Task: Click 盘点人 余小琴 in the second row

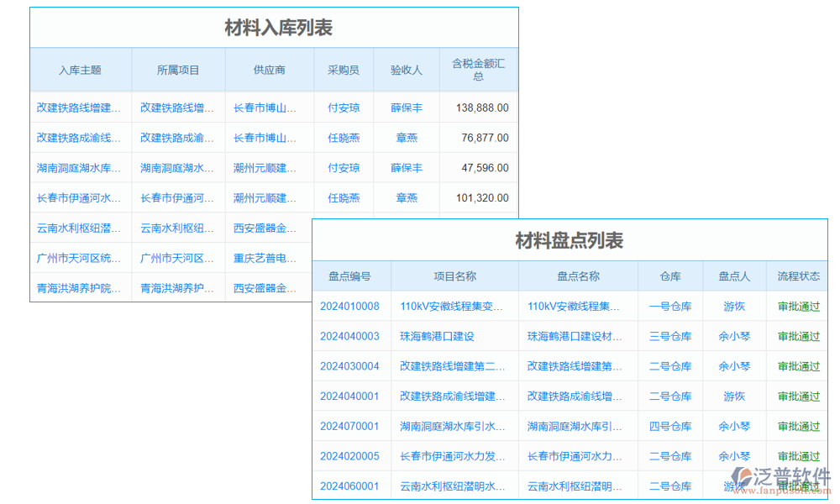Action: tap(733, 336)
